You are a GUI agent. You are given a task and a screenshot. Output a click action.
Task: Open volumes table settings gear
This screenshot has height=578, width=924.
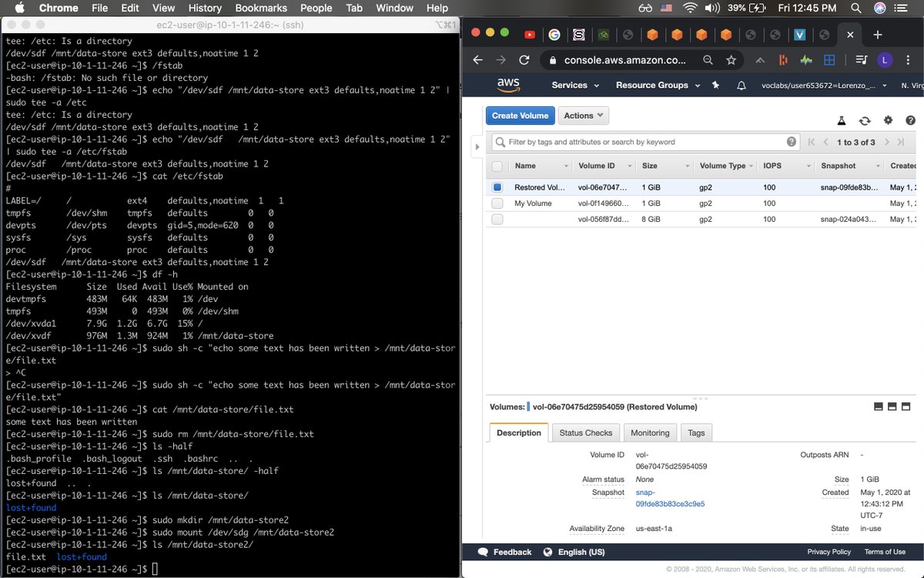point(888,120)
